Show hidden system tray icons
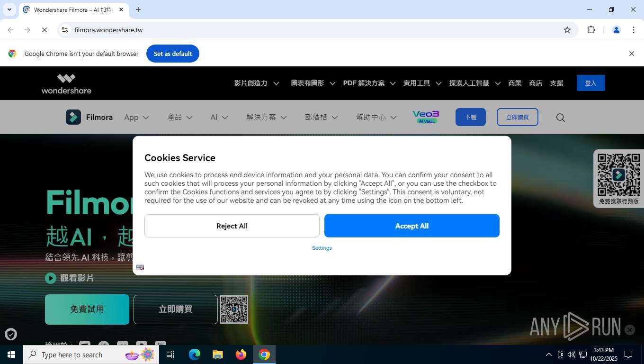 pos(549,355)
